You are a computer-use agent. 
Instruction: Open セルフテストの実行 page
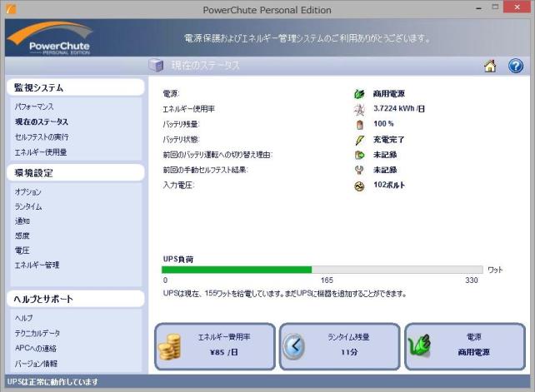[42, 137]
